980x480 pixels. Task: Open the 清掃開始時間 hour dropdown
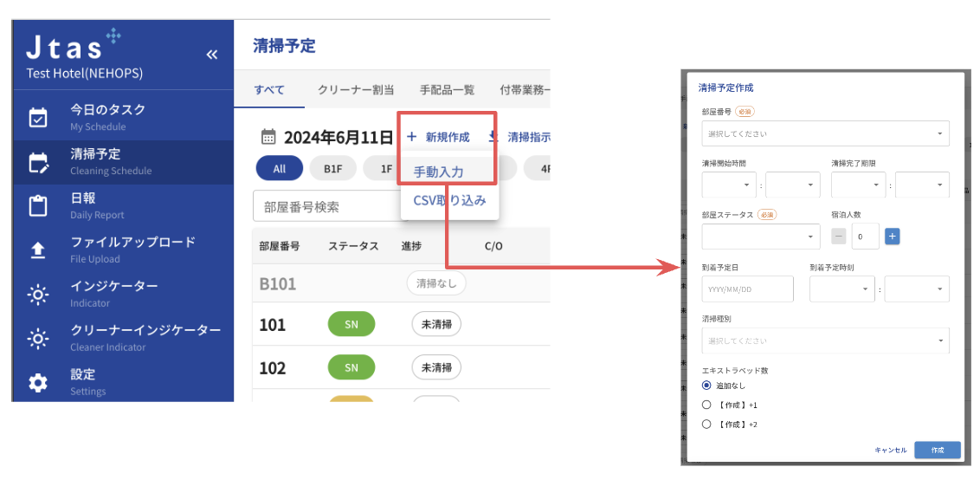click(730, 185)
